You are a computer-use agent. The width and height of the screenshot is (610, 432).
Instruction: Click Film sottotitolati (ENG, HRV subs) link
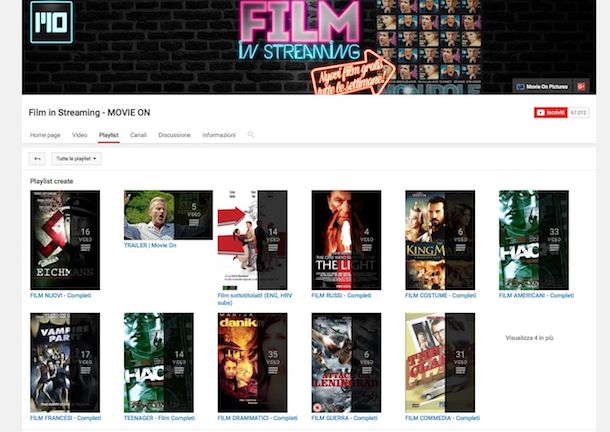255,299
